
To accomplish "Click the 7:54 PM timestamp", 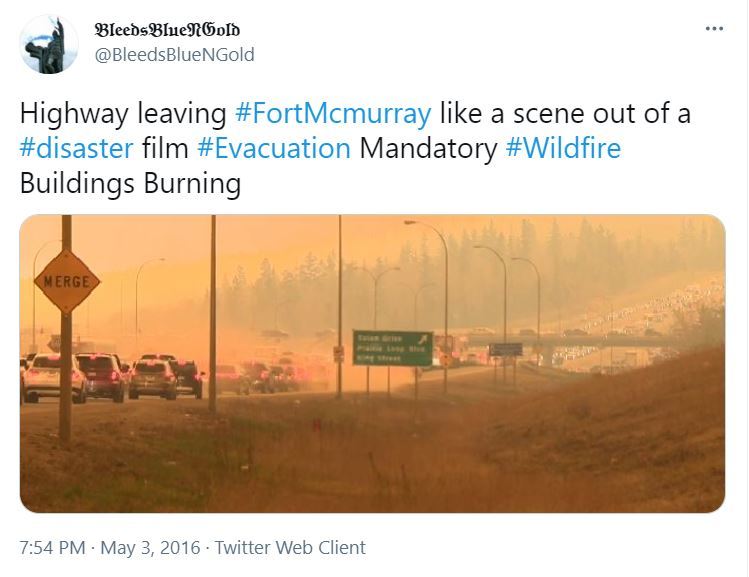I will pos(53,547).
